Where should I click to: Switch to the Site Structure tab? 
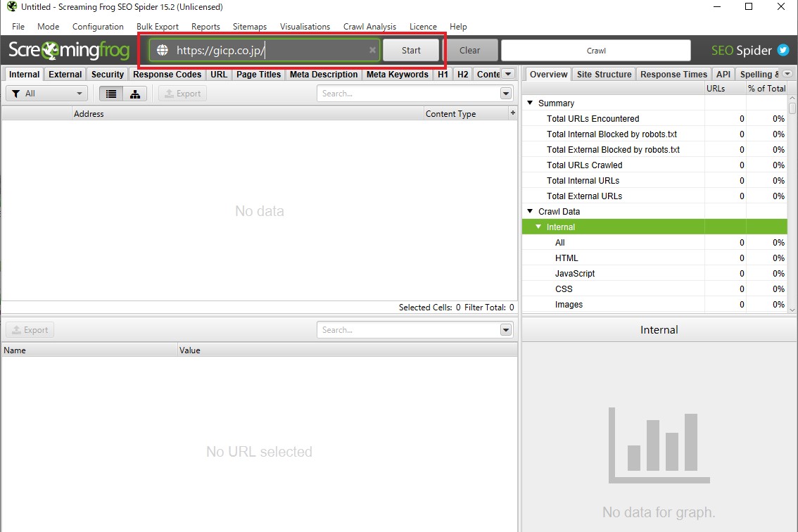tap(604, 75)
